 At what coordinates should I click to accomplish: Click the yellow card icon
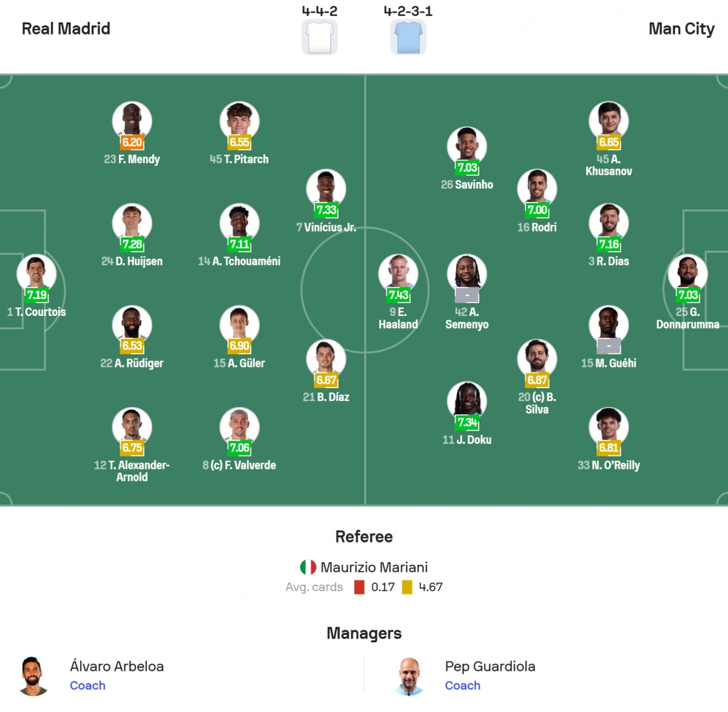coord(407,587)
